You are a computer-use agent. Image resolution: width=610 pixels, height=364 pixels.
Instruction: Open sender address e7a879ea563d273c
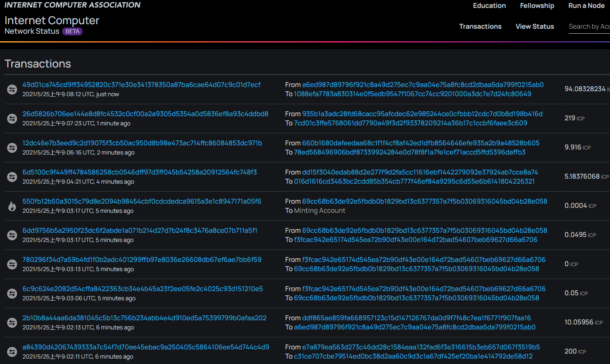tap(421, 347)
